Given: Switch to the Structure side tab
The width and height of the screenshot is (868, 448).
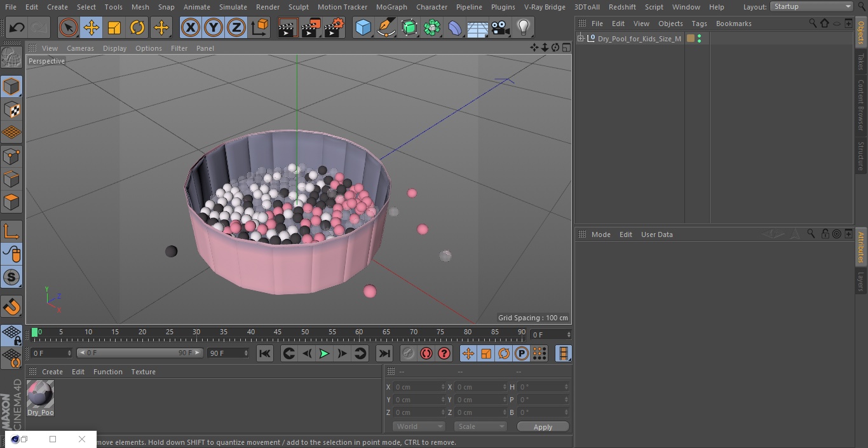Looking at the screenshot, I should point(861,156).
